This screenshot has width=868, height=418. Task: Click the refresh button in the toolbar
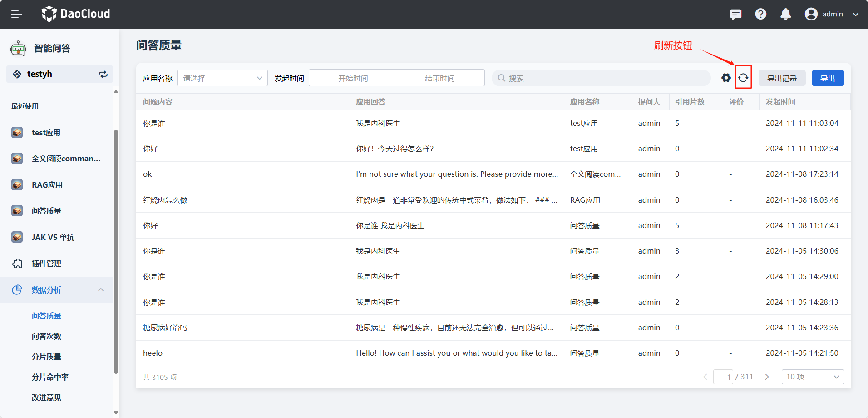[743, 78]
